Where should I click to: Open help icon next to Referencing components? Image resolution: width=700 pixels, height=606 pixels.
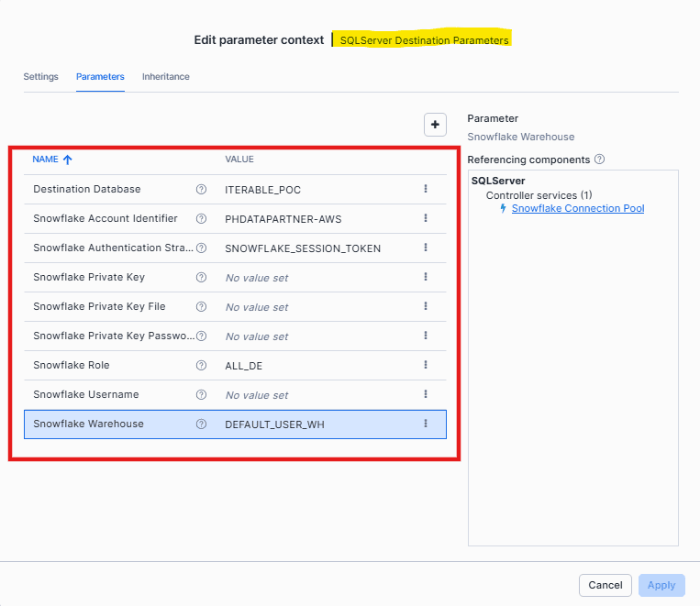coord(600,160)
